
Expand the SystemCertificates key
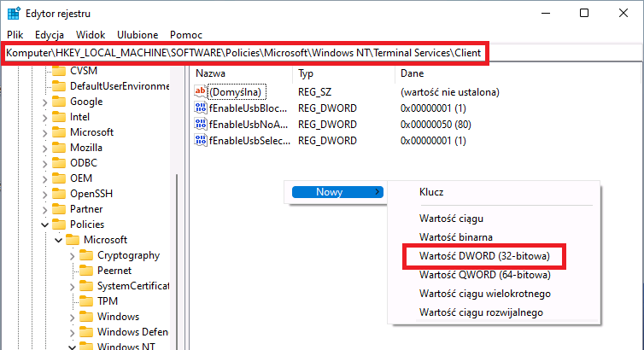pyautogui.click(x=72, y=286)
